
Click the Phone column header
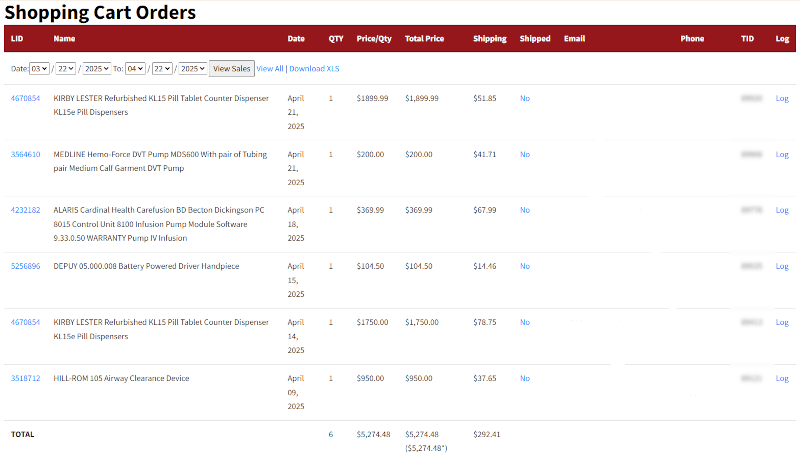pos(692,38)
